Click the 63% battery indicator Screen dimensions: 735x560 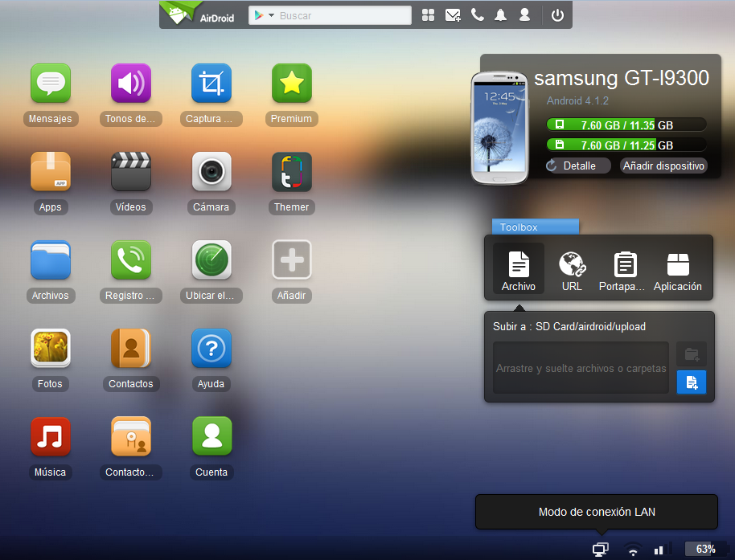click(705, 549)
